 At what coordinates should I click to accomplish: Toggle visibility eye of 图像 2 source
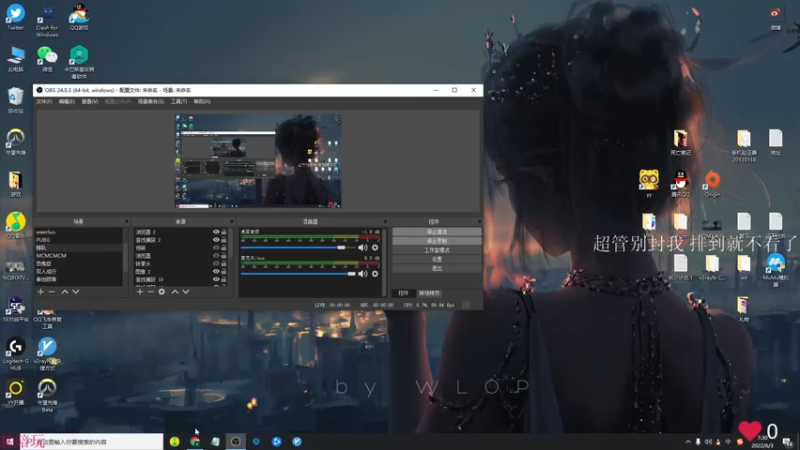click(x=216, y=271)
